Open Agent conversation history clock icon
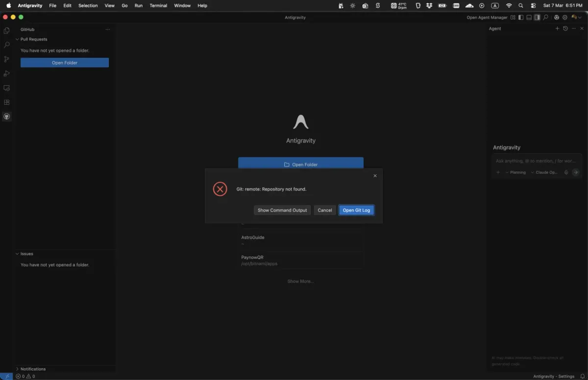 pyautogui.click(x=565, y=28)
